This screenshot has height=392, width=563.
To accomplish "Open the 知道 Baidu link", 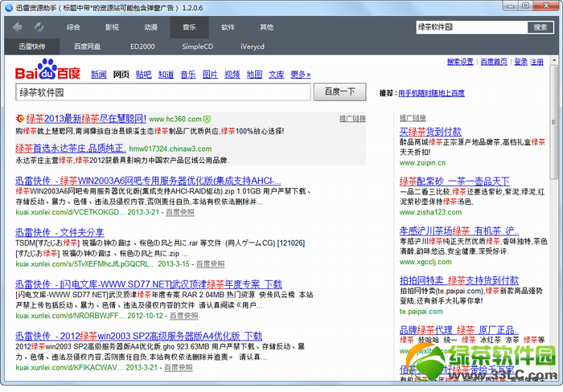I will pyautogui.click(x=166, y=74).
